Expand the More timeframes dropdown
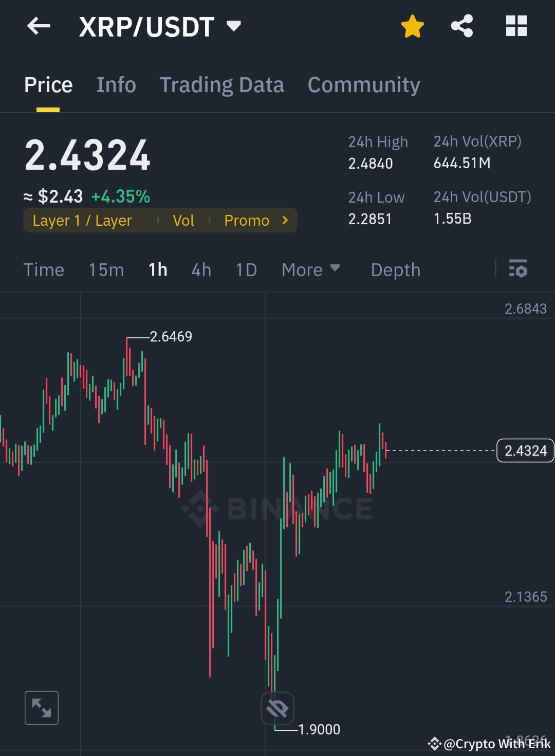The image size is (555, 756). [310, 269]
